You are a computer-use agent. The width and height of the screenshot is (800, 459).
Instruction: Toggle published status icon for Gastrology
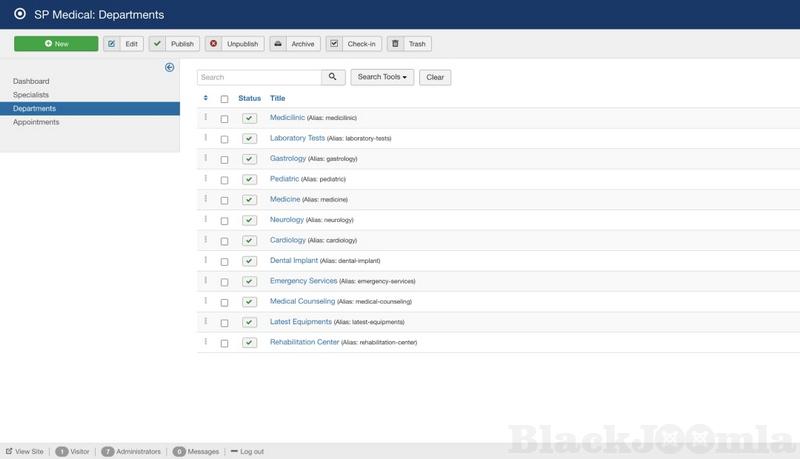(249, 159)
